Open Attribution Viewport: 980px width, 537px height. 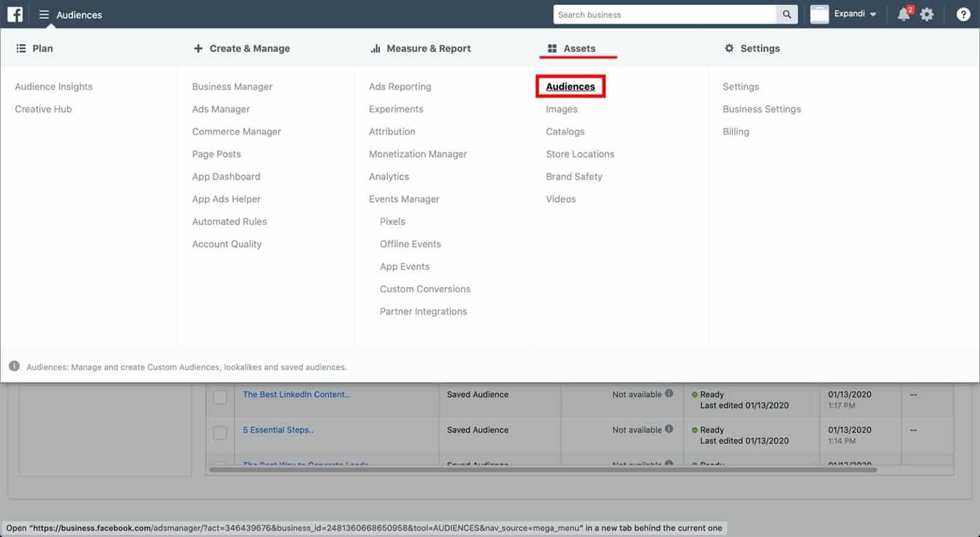click(x=392, y=132)
